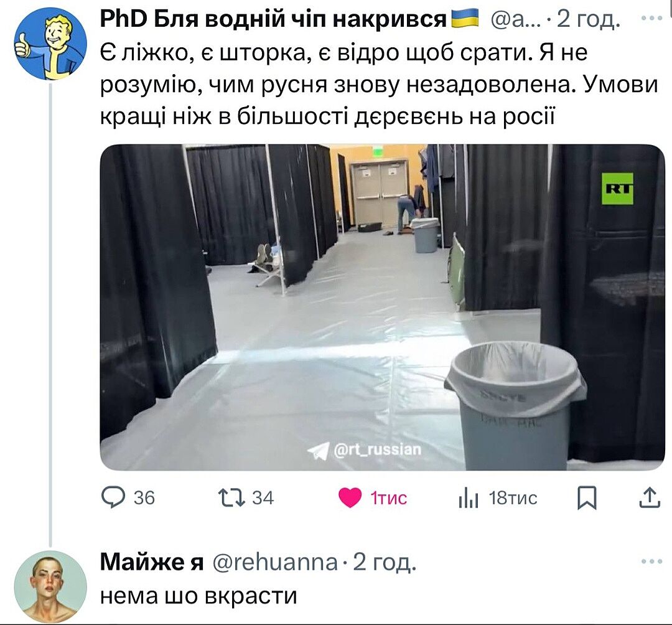
Task: Click the green RT logo in the video
Action: 618,189
